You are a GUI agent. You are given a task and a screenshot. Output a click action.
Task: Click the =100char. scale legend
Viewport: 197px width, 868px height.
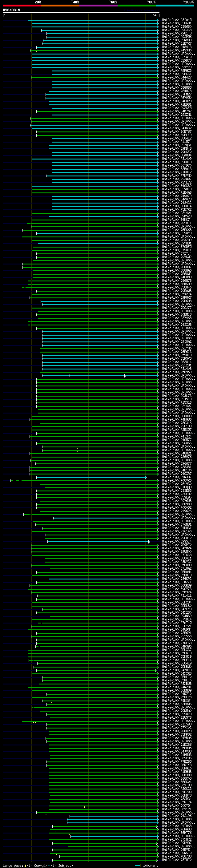(146, 866)
